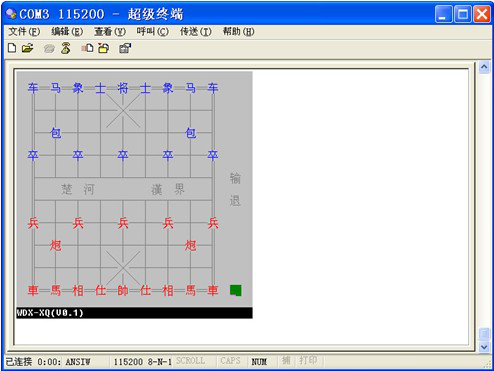This screenshot has height=371, width=494.
Task: Open the 传送(T) menu
Action: pos(196,32)
